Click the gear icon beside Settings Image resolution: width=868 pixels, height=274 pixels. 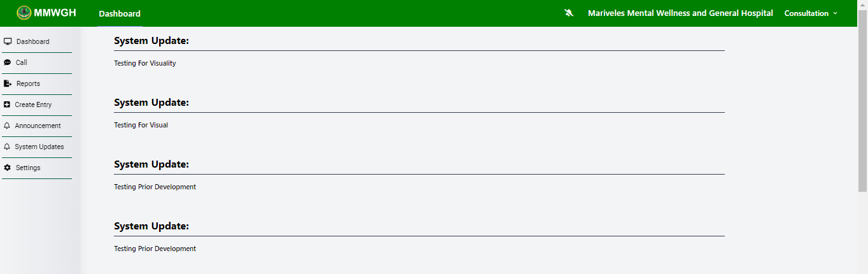[8, 168]
